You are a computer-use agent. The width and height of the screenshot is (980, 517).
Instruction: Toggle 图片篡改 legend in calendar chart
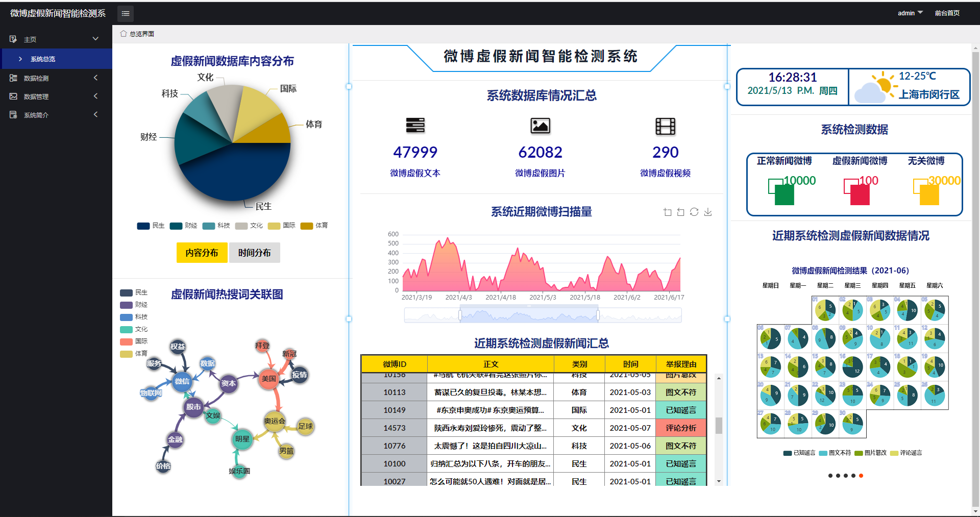[x=871, y=453]
